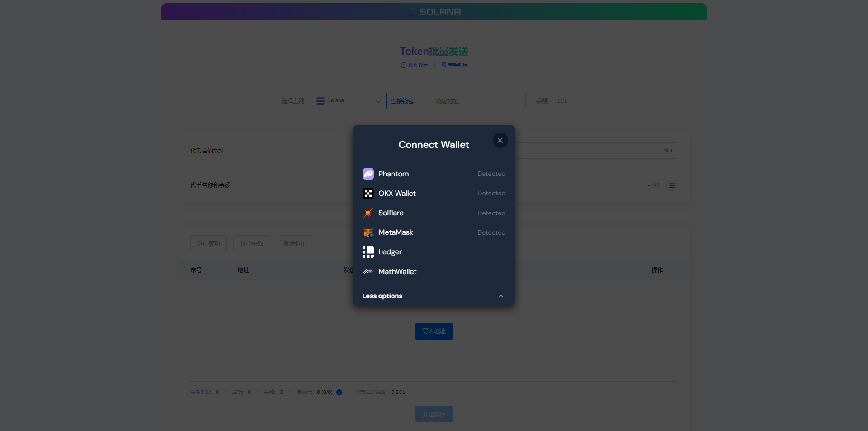
Task: Open the 查看教程 tutorial link
Action: pos(455,65)
